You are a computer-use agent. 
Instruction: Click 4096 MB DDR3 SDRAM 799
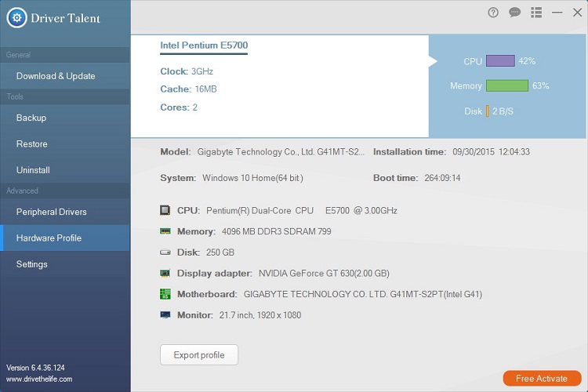(x=277, y=231)
